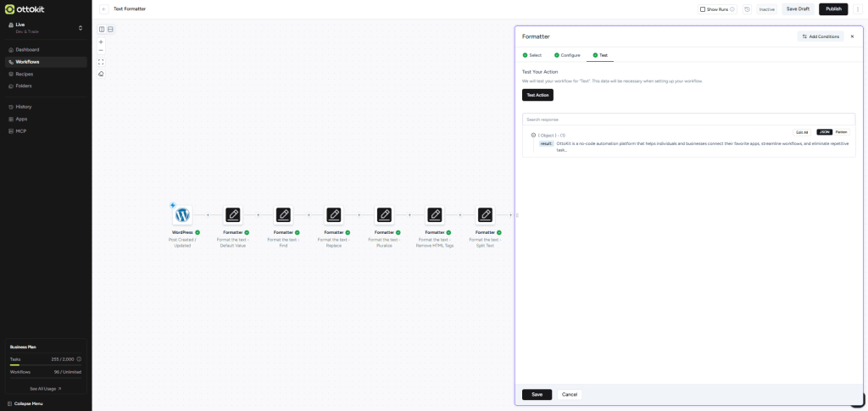The height and width of the screenshot is (411, 868).
Task: Click the Search response input field
Action: click(x=688, y=119)
